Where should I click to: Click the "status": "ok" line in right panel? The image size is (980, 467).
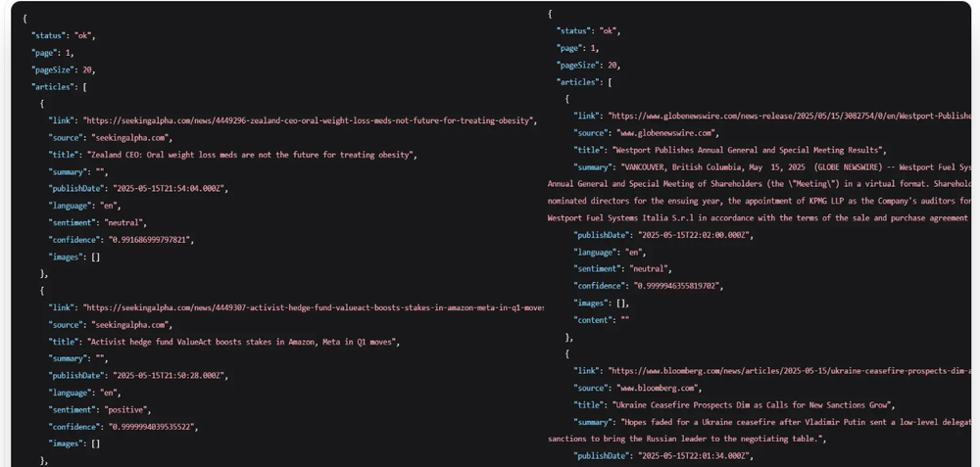pyautogui.click(x=588, y=31)
